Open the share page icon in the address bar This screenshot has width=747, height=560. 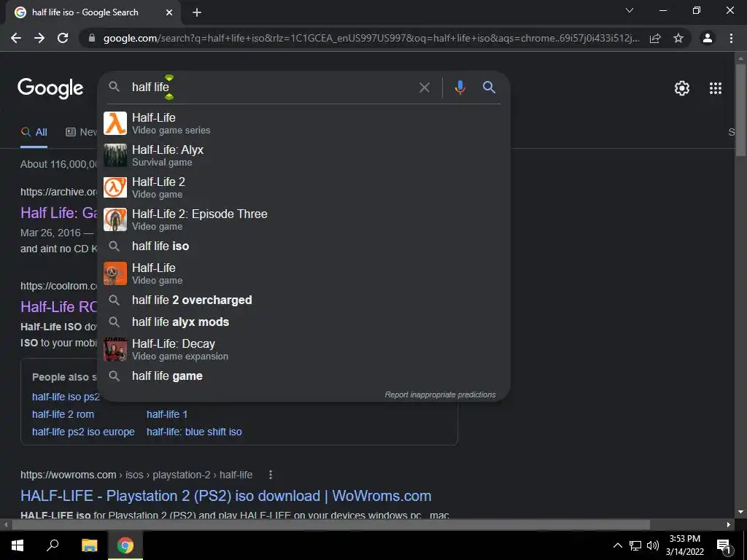[x=655, y=38]
